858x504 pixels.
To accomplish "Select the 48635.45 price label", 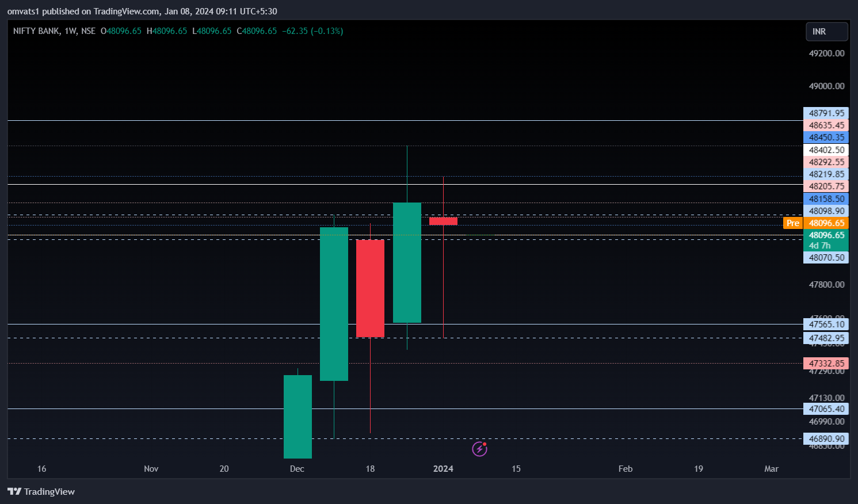I will click(x=826, y=125).
